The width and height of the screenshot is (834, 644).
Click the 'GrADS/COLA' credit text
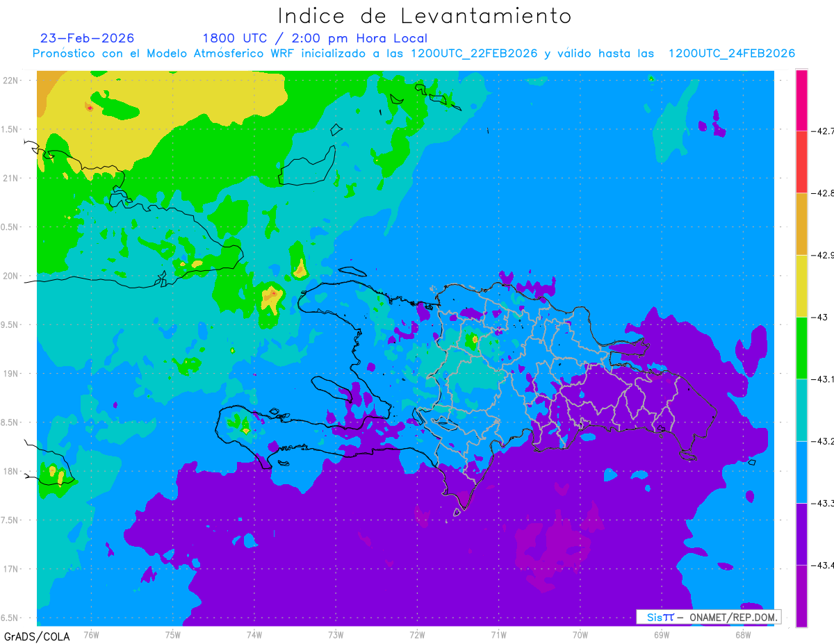(x=35, y=636)
